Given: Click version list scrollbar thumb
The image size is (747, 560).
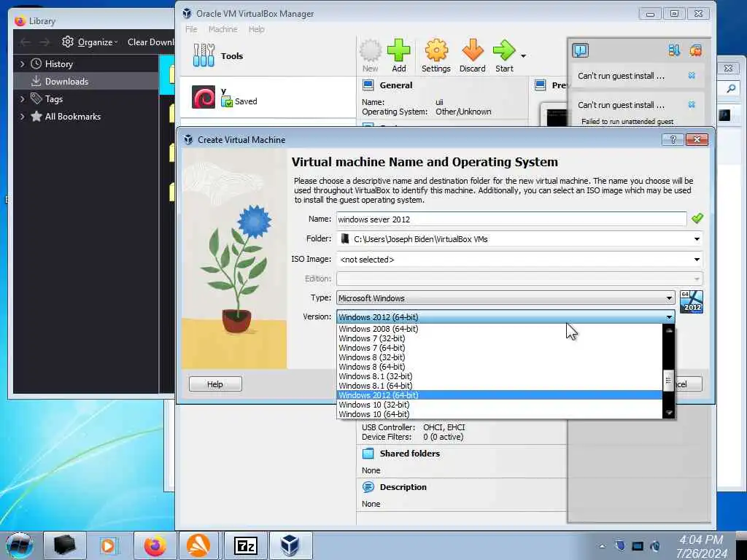Looking at the screenshot, I should (x=669, y=380).
